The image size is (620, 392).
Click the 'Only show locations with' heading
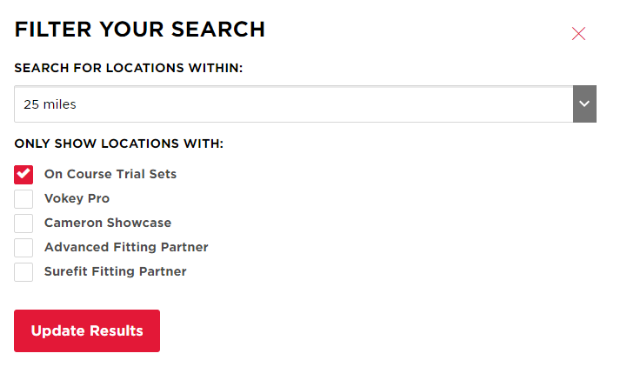click(119, 144)
